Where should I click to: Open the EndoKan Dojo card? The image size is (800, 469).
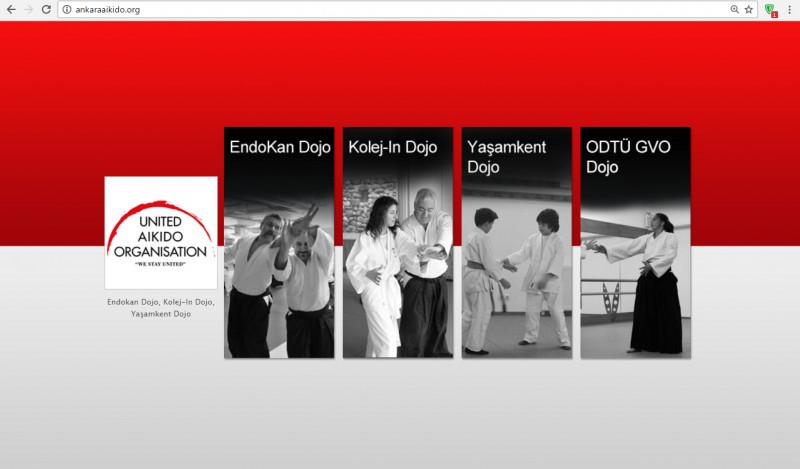tap(279, 242)
